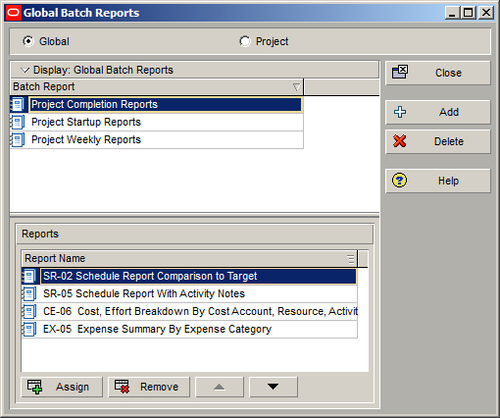This screenshot has width=500, height=418.
Task: Open the Report Name column options icon
Action: click(x=350, y=259)
